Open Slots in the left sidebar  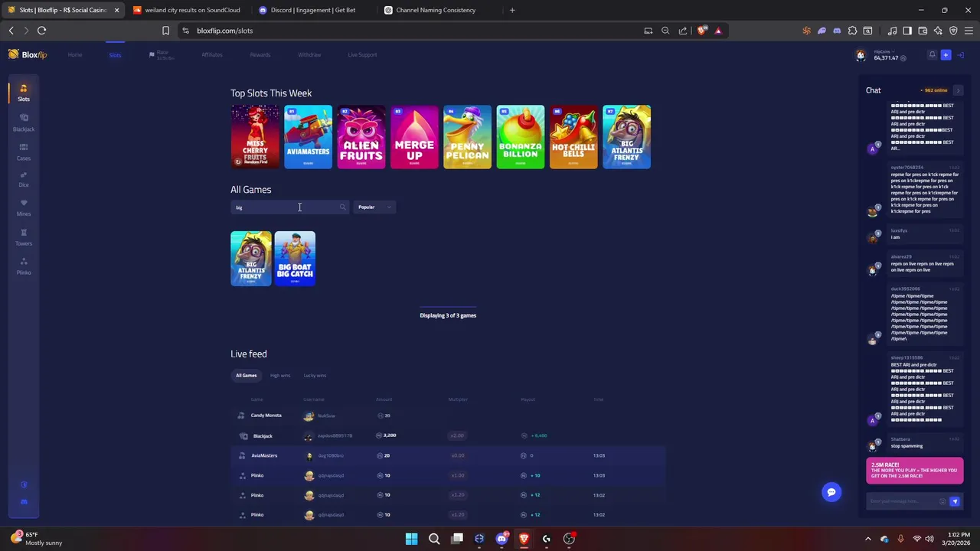tap(24, 93)
